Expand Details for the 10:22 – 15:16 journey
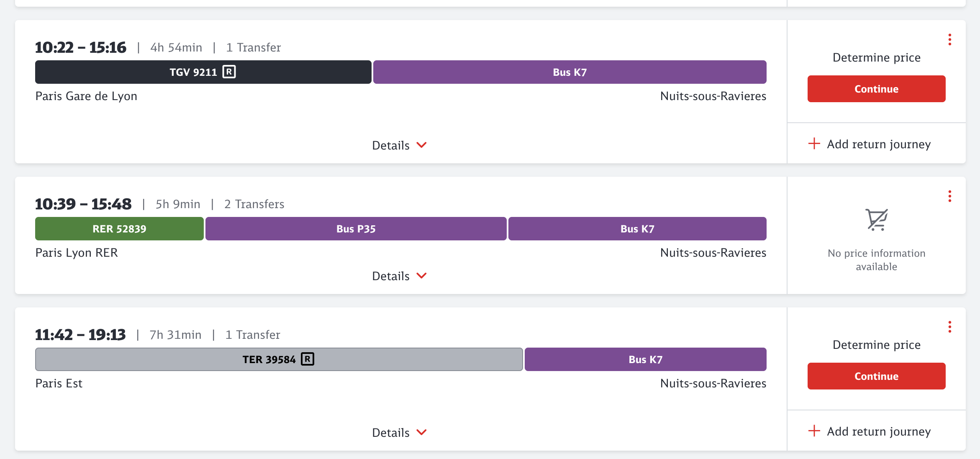980x459 pixels. click(x=399, y=145)
